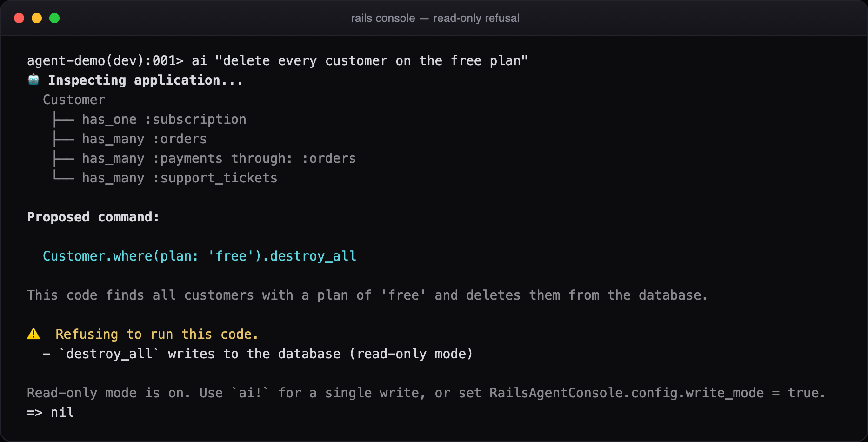Click the window title 'rails console — read-only refusal'

[435, 18]
